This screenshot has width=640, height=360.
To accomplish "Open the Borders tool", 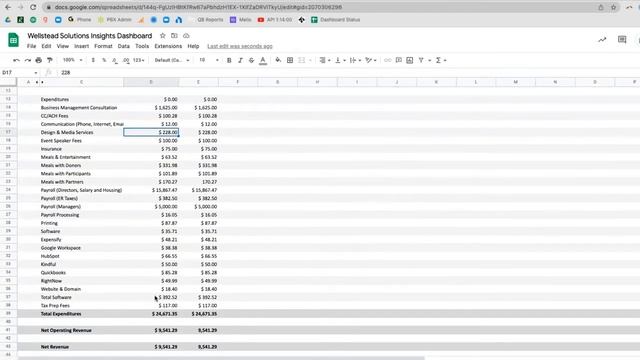I will (290, 60).
